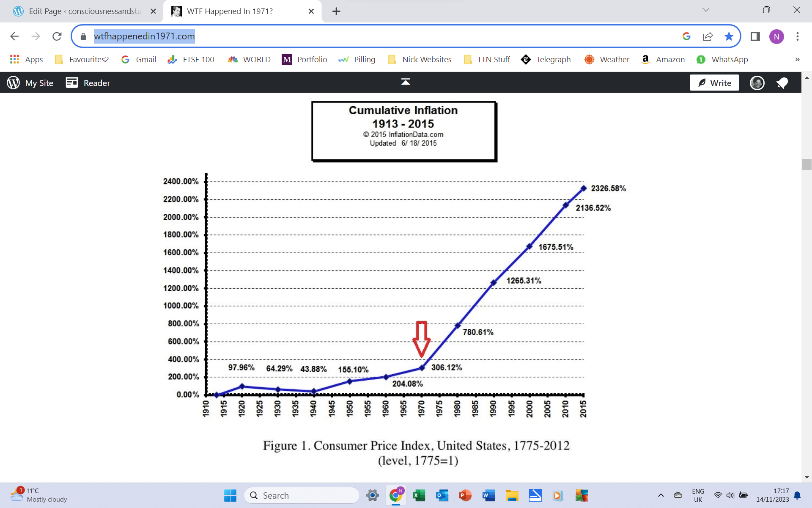Viewport: 812px width, 508px height.
Task: Click the WordPress My Site logo
Action: pyautogui.click(x=14, y=83)
